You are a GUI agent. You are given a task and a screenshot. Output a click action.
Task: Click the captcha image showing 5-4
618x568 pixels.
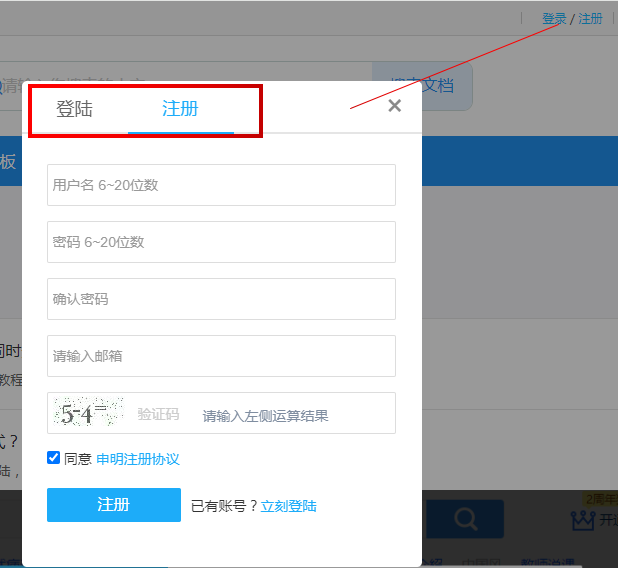point(89,413)
